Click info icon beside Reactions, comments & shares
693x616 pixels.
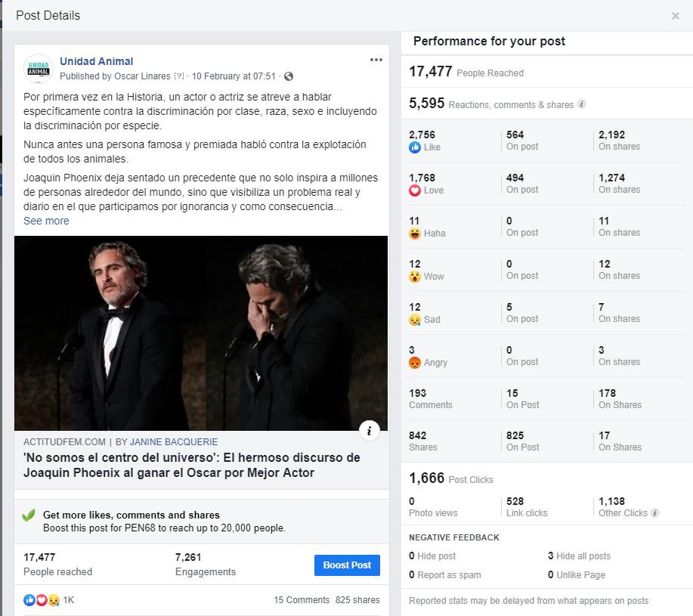click(582, 104)
